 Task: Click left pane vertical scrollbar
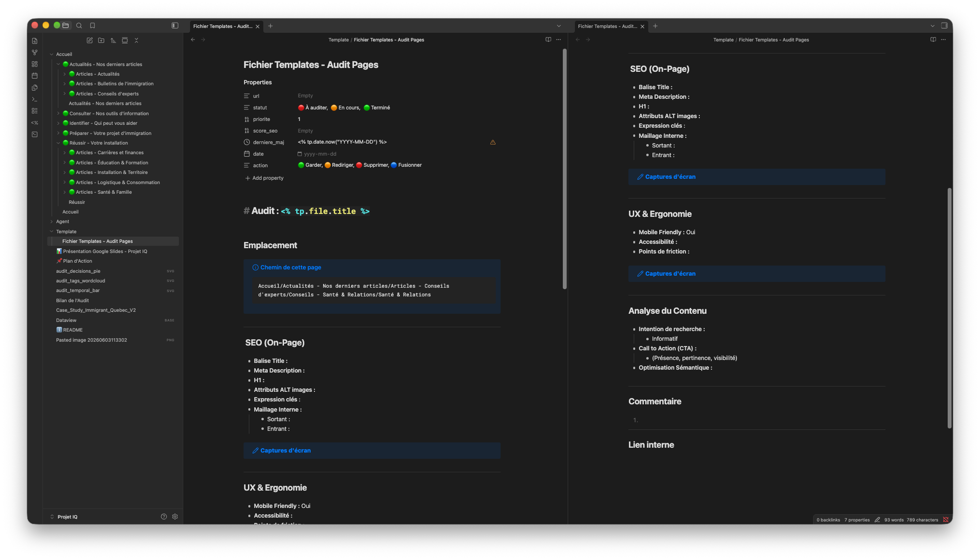(x=564, y=169)
